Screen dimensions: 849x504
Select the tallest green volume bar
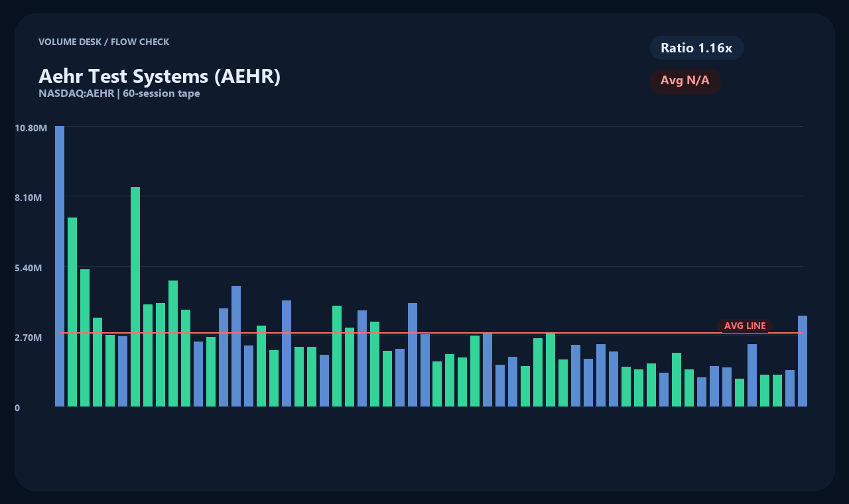135,296
